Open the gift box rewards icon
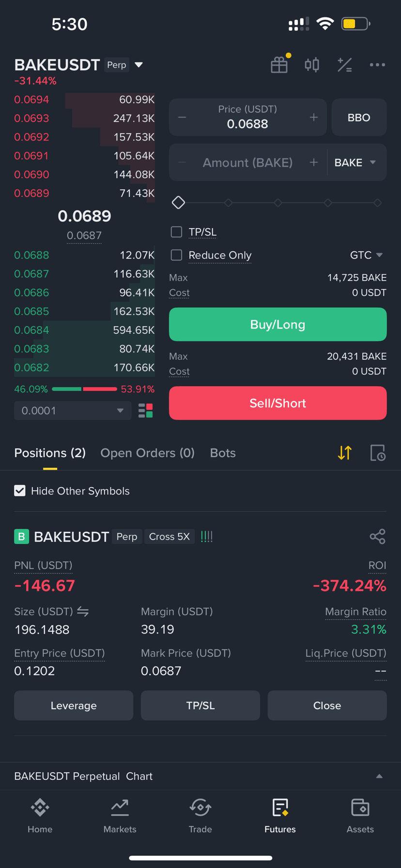The height and width of the screenshot is (868, 401). 279,64
